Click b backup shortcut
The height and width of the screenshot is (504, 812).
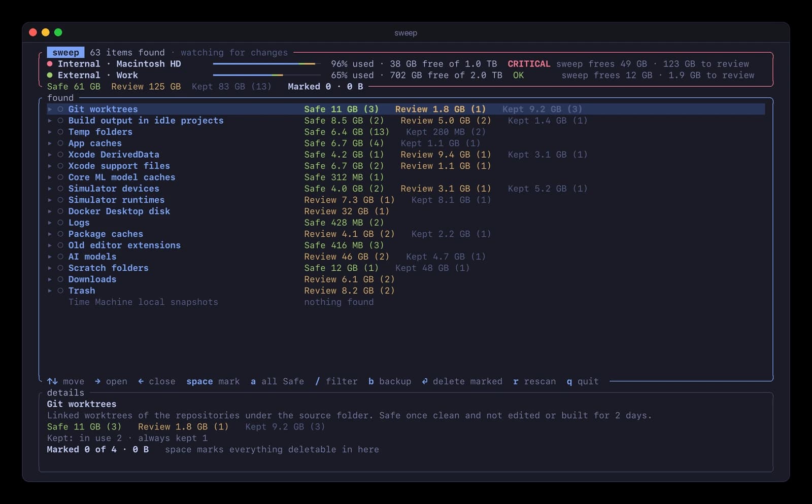390,381
